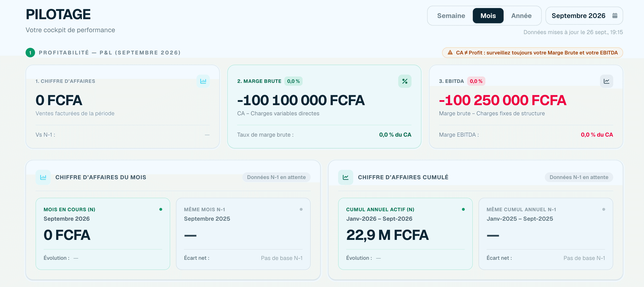Click the 0,0 % badge next to Marge Brute
This screenshot has width=644, height=287.
(293, 81)
